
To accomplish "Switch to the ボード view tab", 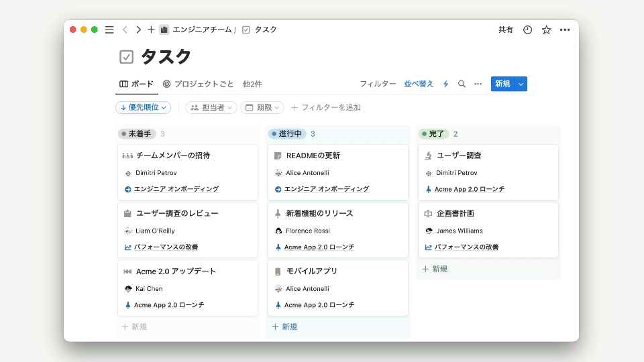I will (136, 84).
